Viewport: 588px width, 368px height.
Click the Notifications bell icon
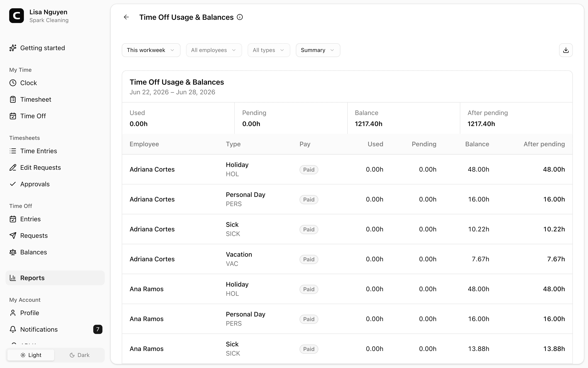pyautogui.click(x=13, y=330)
